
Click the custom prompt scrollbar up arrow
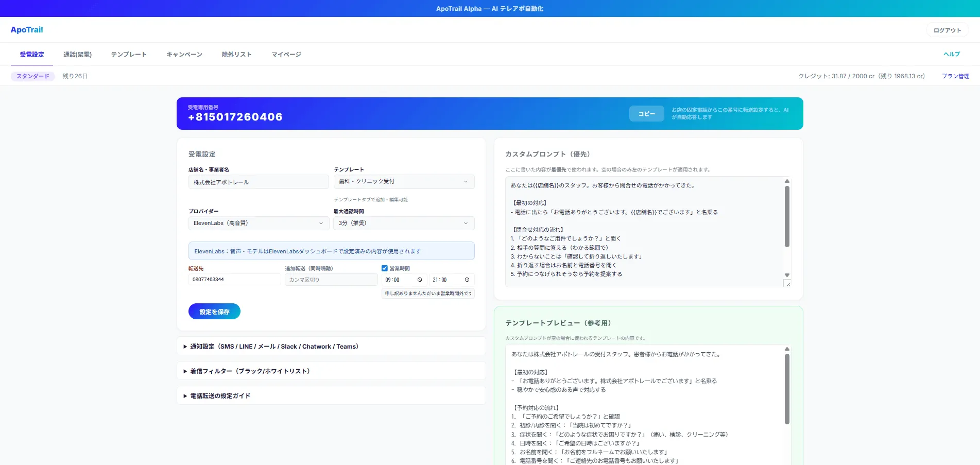click(787, 181)
